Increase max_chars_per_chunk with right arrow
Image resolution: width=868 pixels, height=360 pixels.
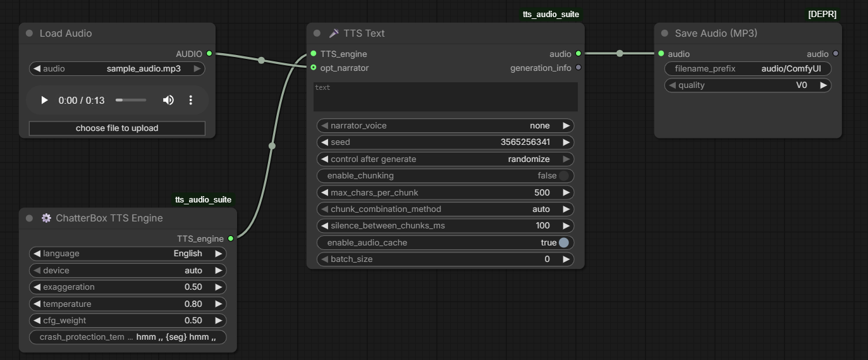click(566, 193)
